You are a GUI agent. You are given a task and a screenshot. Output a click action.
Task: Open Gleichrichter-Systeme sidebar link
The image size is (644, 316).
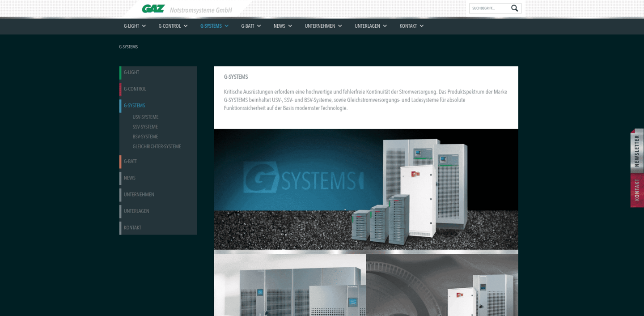point(157,147)
